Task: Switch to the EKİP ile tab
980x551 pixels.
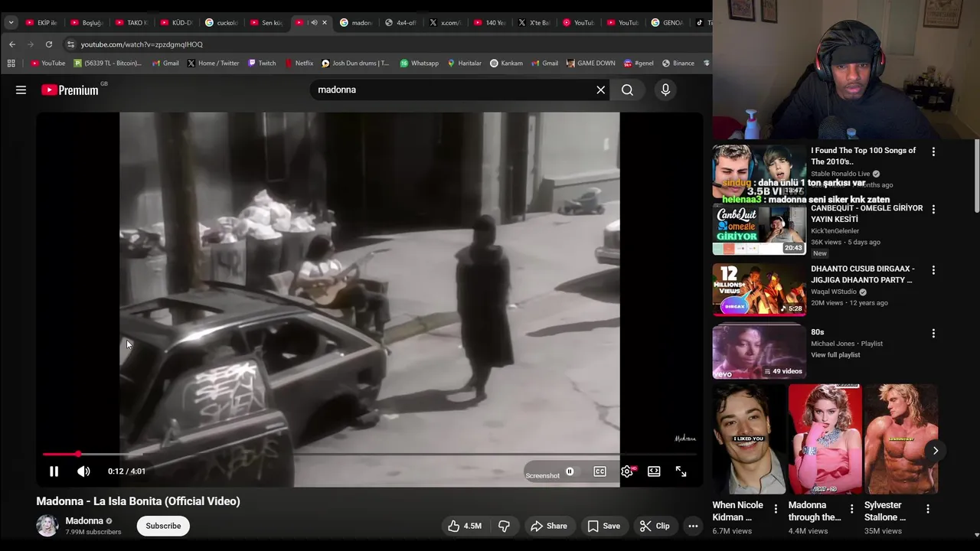Action: pyautogui.click(x=41, y=23)
